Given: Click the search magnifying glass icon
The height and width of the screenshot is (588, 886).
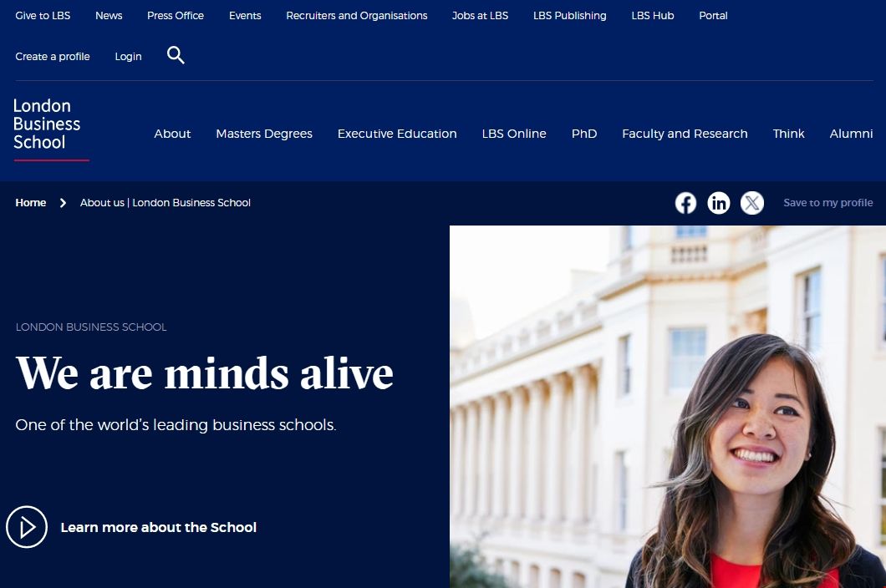Looking at the screenshot, I should coord(176,56).
